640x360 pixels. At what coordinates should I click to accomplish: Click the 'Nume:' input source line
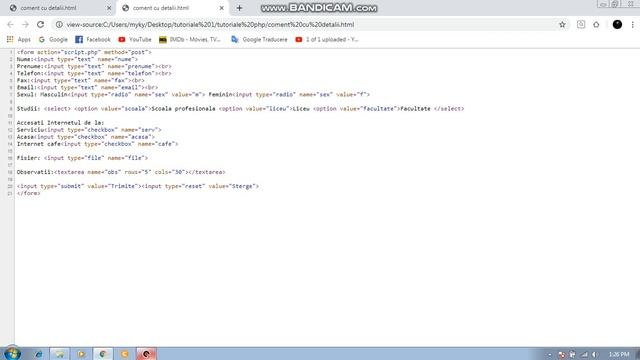pos(77,59)
